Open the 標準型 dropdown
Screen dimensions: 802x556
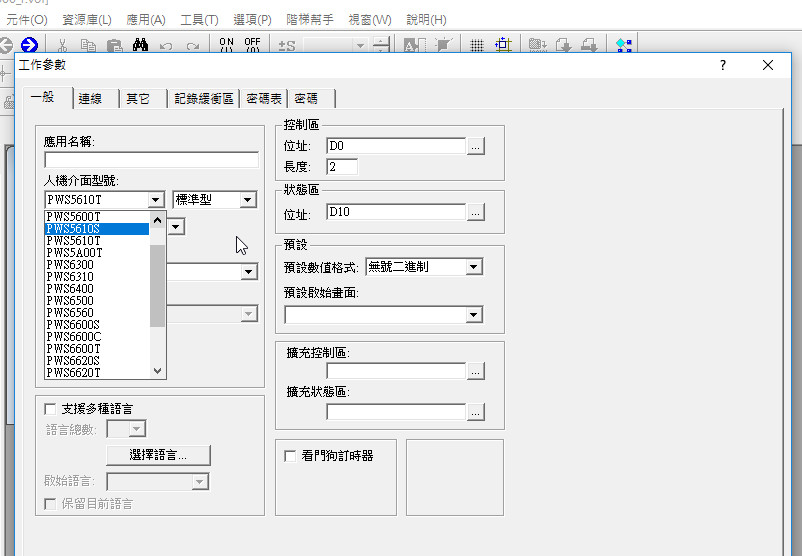[247, 200]
